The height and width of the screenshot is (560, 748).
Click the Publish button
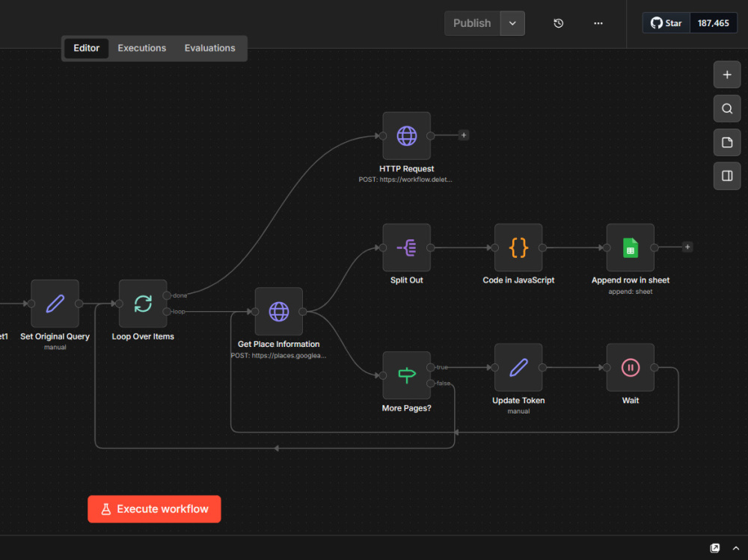click(472, 23)
